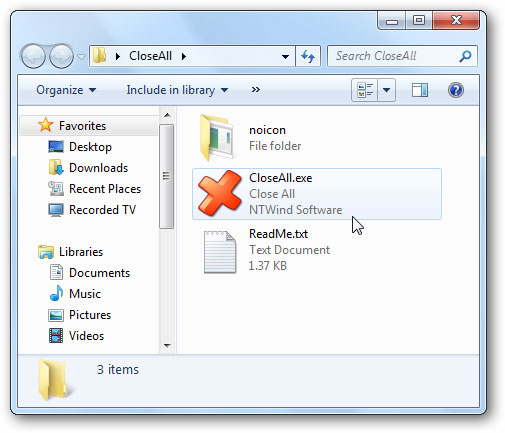Open the Include in library menu
The image size is (505, 433).
tap(177, 90)
